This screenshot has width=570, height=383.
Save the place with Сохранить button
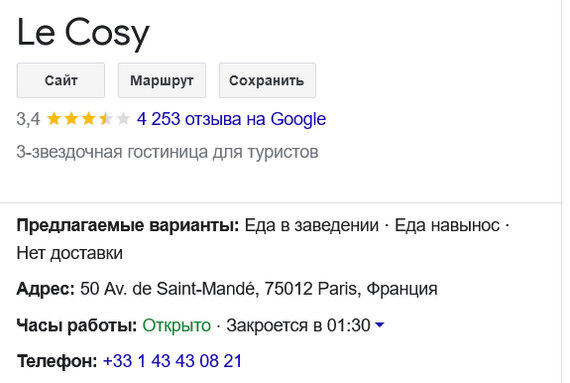click(267, 80)
